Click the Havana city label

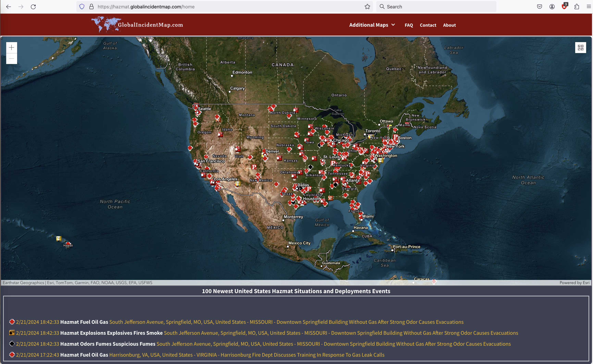[x=361, y=228]
